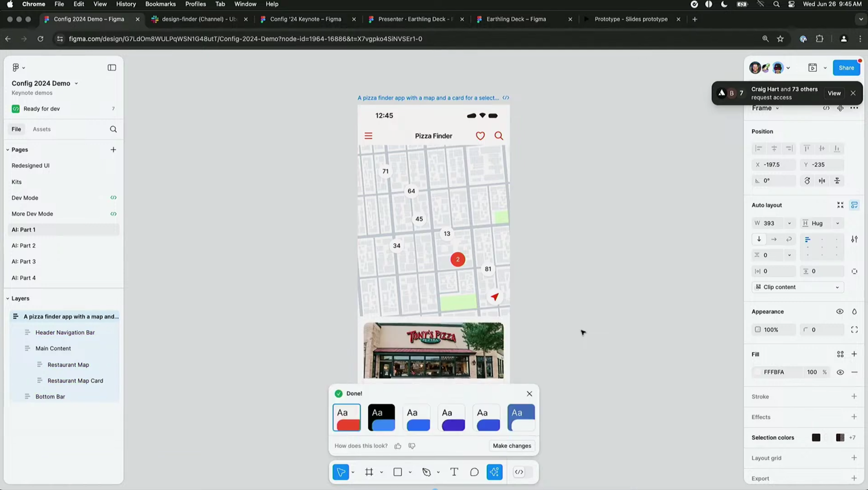
Task: Click the blue Share button
Action: (846, 68)
